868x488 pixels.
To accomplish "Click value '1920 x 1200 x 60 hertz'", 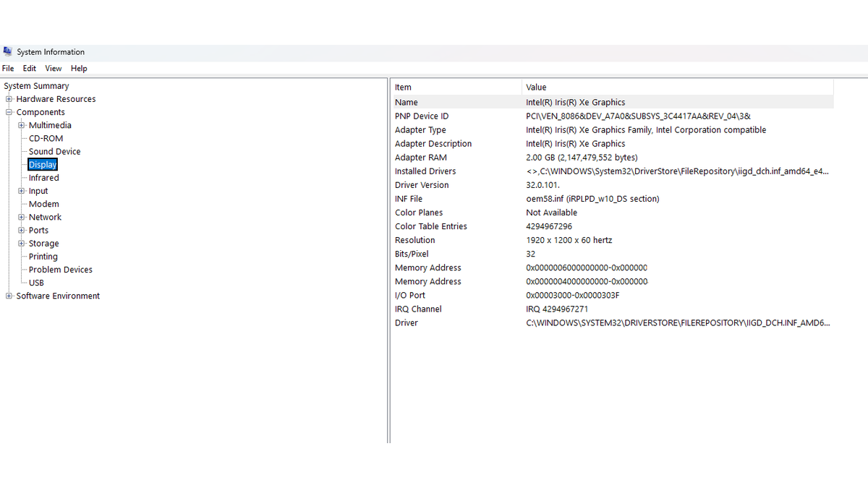I will tap(571, 240).
